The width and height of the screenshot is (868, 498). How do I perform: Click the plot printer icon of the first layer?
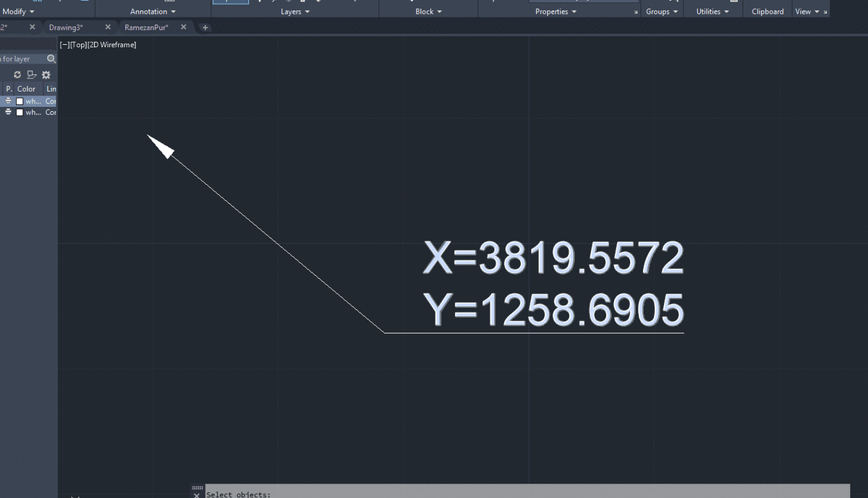pyautogui.click(x=9, y=101)
